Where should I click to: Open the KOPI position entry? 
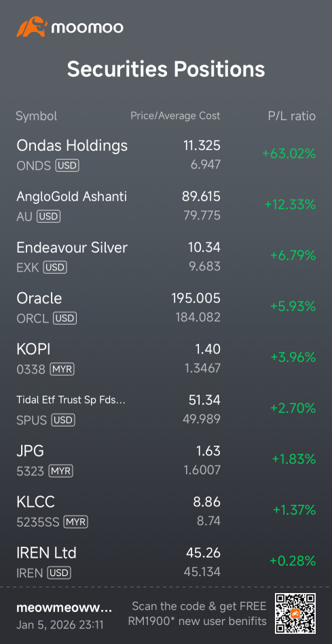(166, 359)
